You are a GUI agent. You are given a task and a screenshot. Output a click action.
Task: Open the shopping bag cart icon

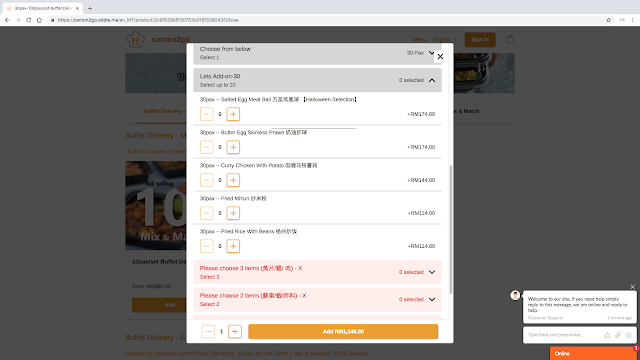pyautogui.click(x=510, y=40)
